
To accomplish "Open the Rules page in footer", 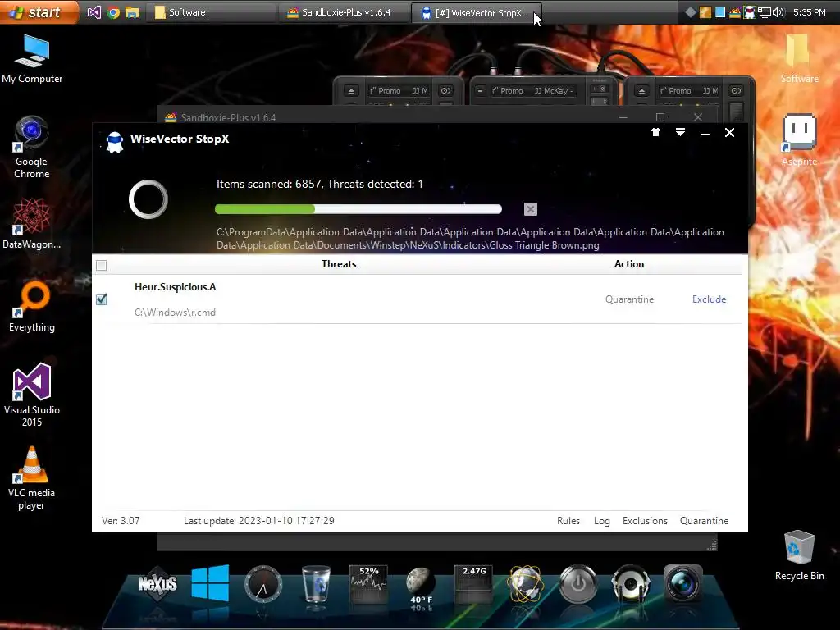I will (568, 521).
